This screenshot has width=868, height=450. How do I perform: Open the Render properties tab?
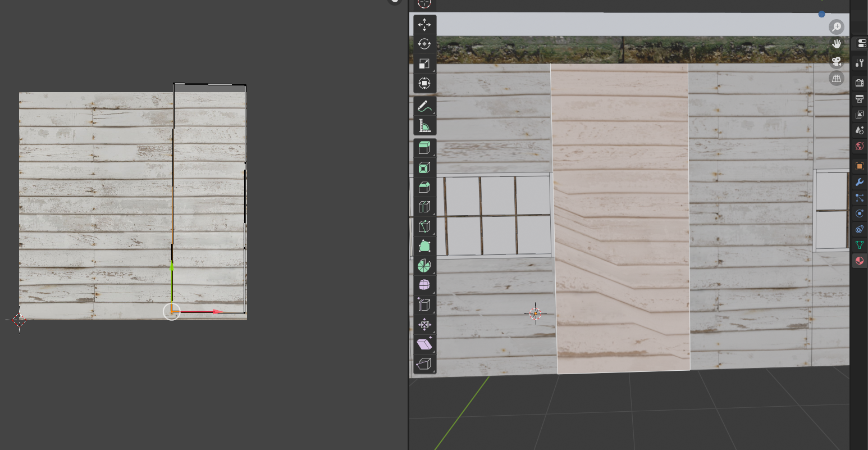(860, 83)
